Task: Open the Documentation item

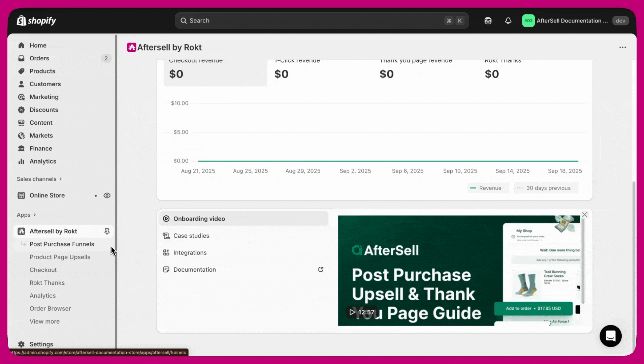Action: tap(244, 270)
